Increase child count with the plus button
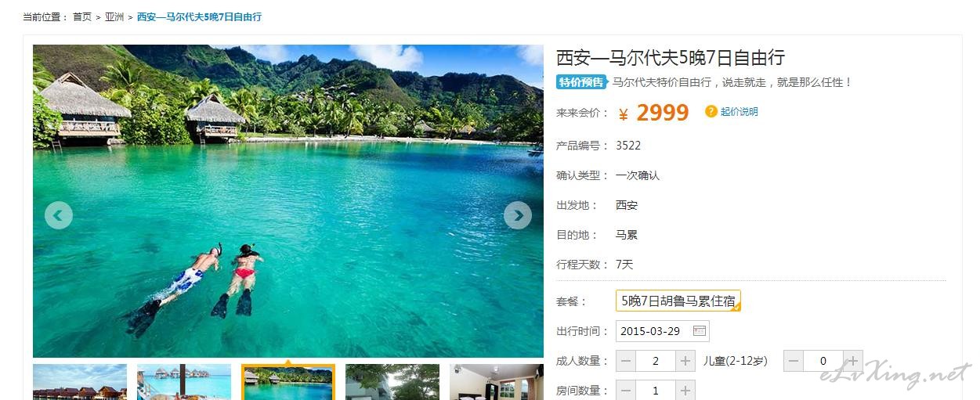The width and height of the screenshot is (980, 400). click(x=853, y=361)
